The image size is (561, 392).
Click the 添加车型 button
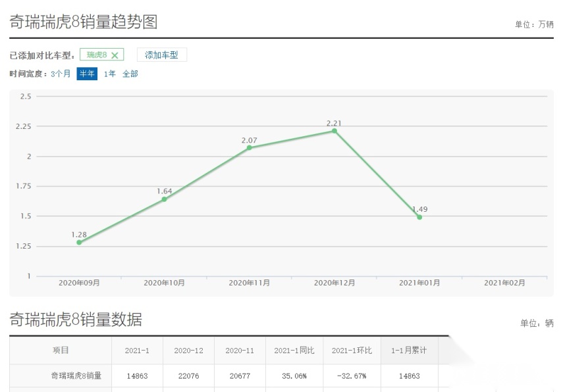(162, 55)
